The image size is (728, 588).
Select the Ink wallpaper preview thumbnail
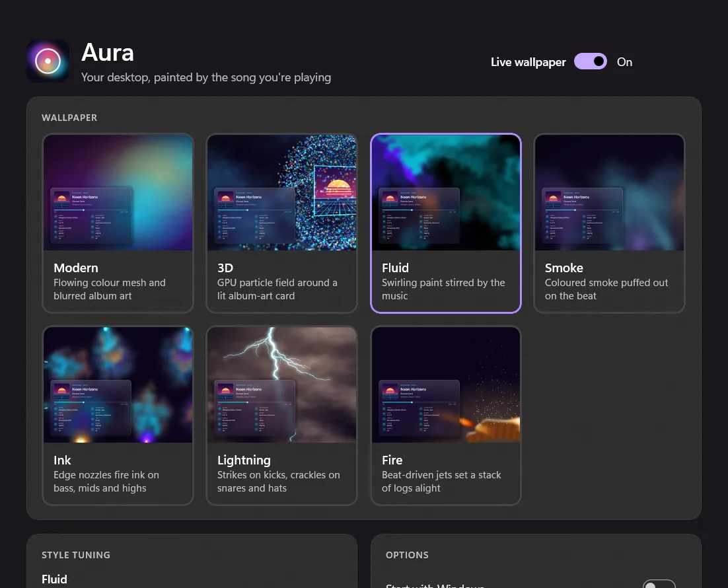(x=118, y=385)
